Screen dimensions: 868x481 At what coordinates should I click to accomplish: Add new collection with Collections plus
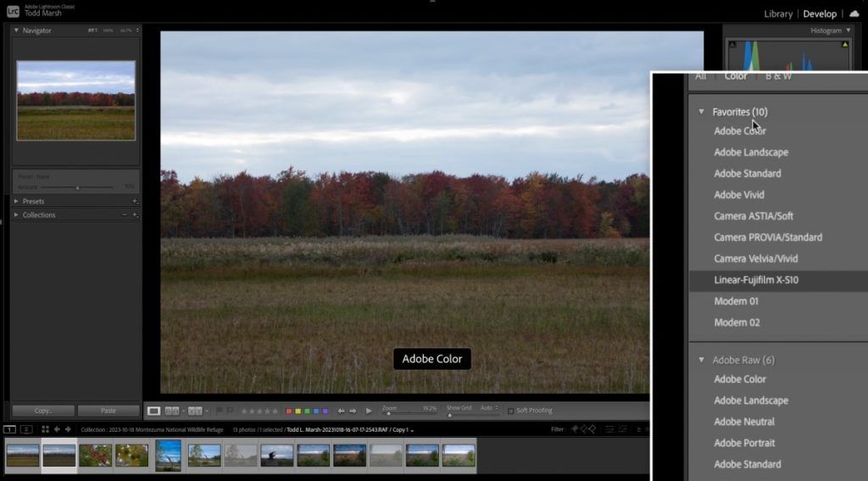point(135,215)
